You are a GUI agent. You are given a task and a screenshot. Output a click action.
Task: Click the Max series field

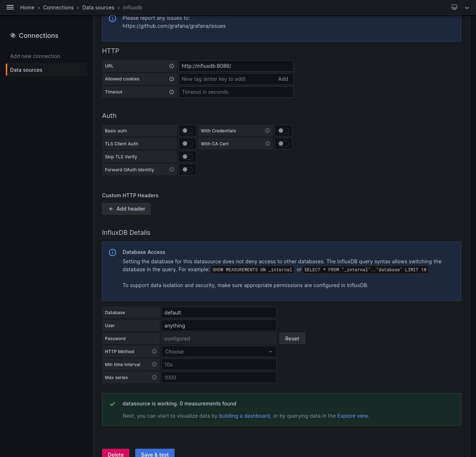[219, 377]
